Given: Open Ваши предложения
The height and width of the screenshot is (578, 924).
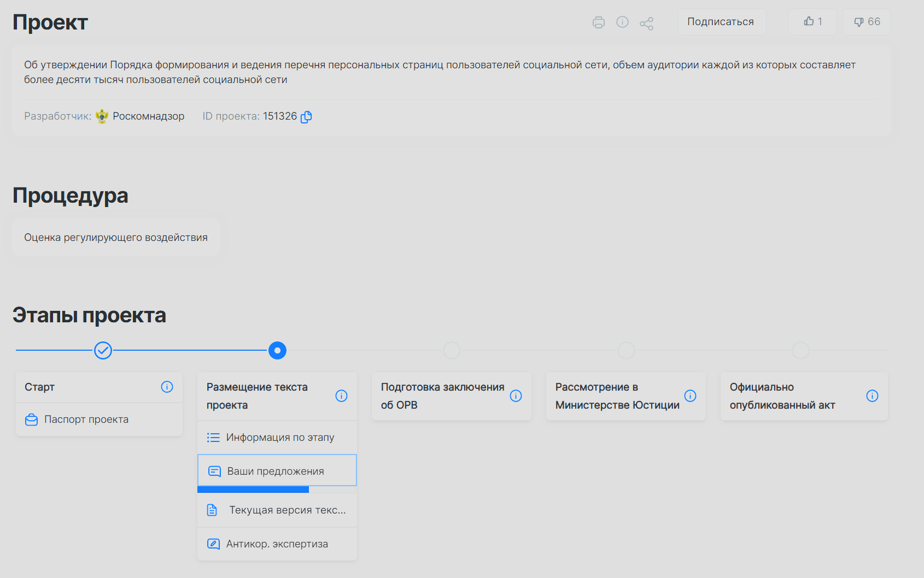Looking at the screenshot, I should tap(277, 470).
